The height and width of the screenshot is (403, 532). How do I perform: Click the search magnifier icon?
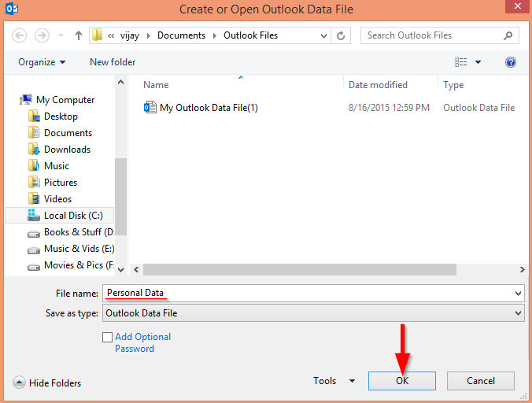[508, 35]
